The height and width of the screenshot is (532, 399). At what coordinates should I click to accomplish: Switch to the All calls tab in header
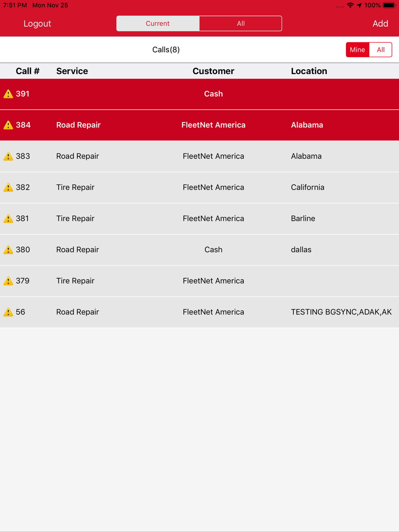point(241,24)
